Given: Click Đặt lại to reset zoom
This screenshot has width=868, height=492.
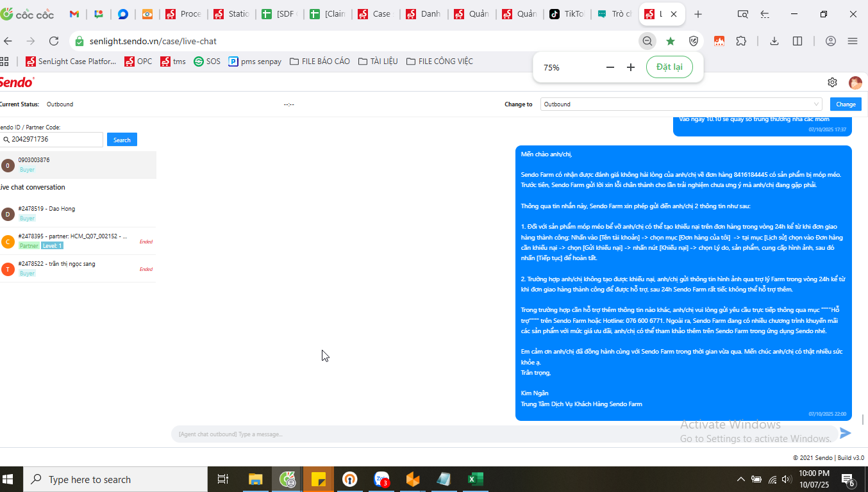Looking at the screenshot, I should (x=669, y=67).
